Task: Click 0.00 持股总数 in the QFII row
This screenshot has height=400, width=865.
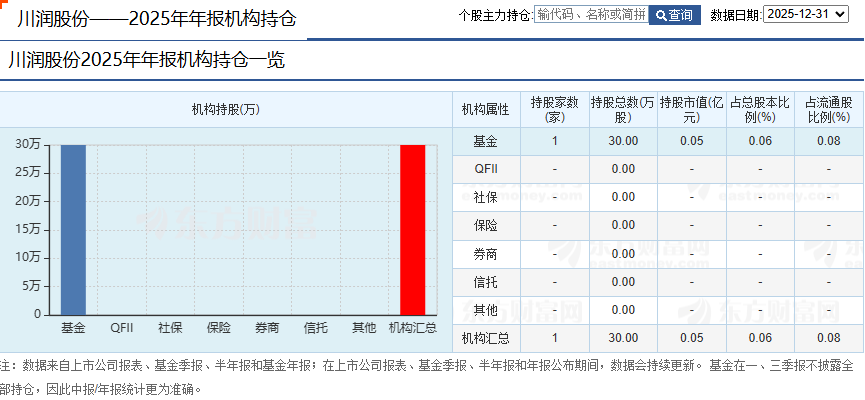Action: (x=623, y=169)
